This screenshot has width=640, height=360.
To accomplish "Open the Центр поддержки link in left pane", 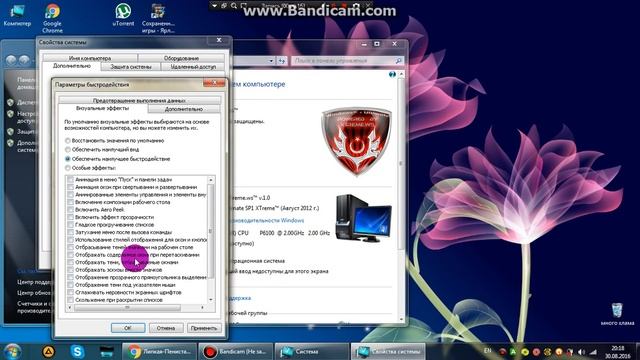I will [35, 282].
